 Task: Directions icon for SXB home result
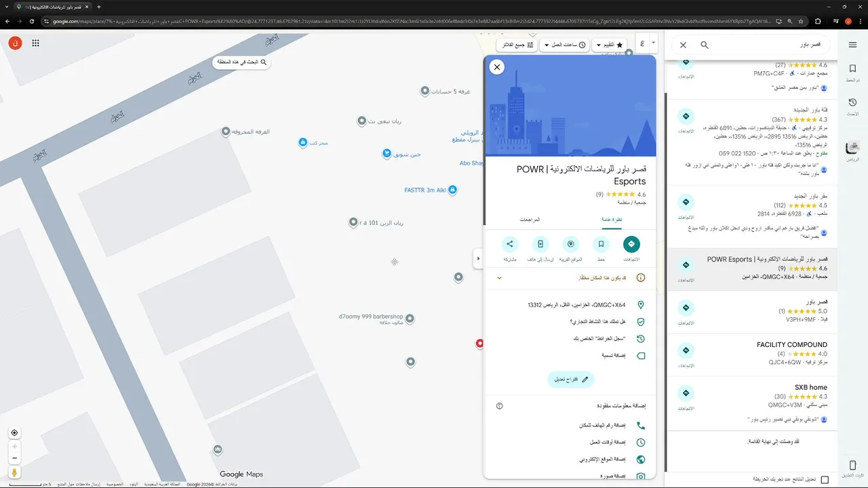(686, 393)
